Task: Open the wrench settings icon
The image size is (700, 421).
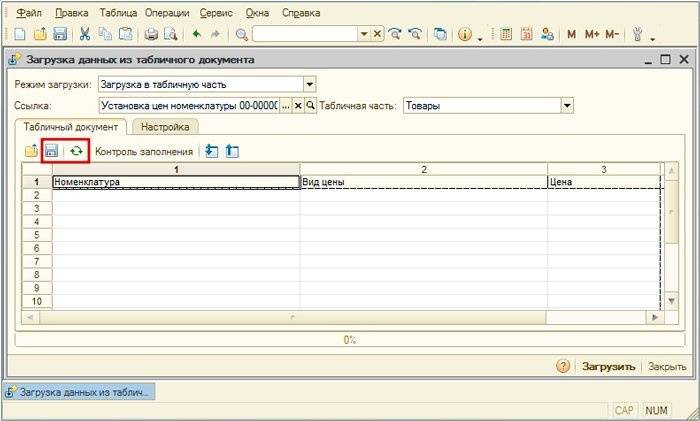Action: click(638, 34)
